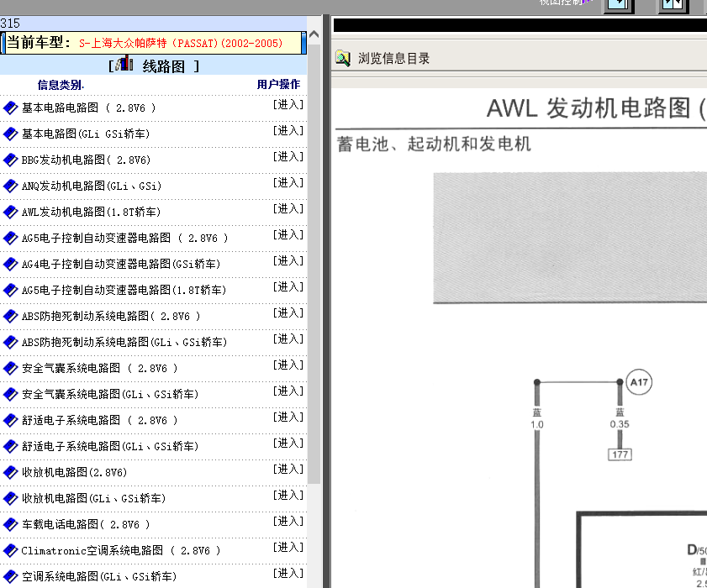Click book icon beside AG5自动变速器电路图(1.8T轿车)
Image resolution: width=707 pixels, height=588 pixels.
click(10, 290)
